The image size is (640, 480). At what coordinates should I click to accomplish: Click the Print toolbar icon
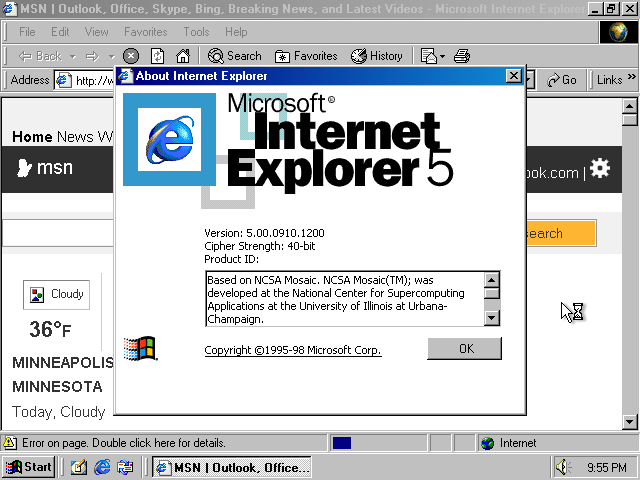pyautogui.click(x=462, y=56)
